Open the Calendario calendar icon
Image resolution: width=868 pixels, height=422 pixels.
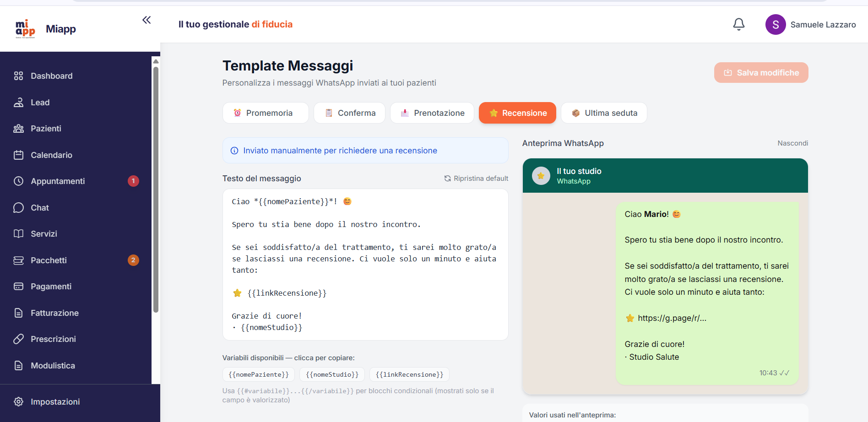(x=18, y=155)
